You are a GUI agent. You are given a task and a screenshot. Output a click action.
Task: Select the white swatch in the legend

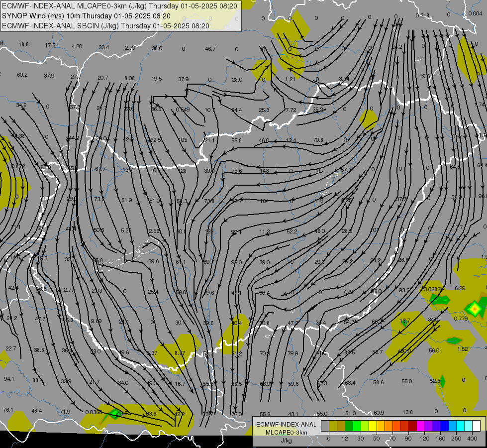[476, 426]
